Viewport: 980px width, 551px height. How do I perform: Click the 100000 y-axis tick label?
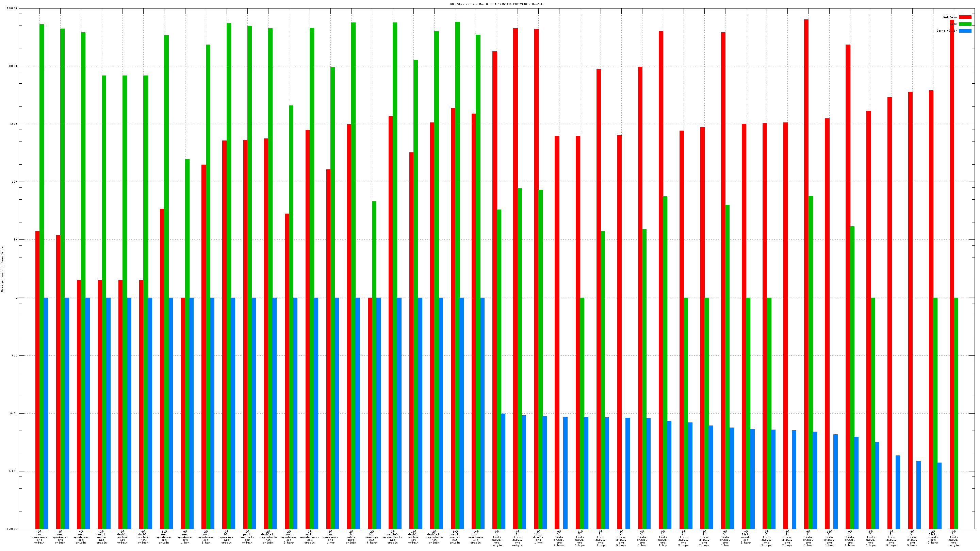pos(12,9)
